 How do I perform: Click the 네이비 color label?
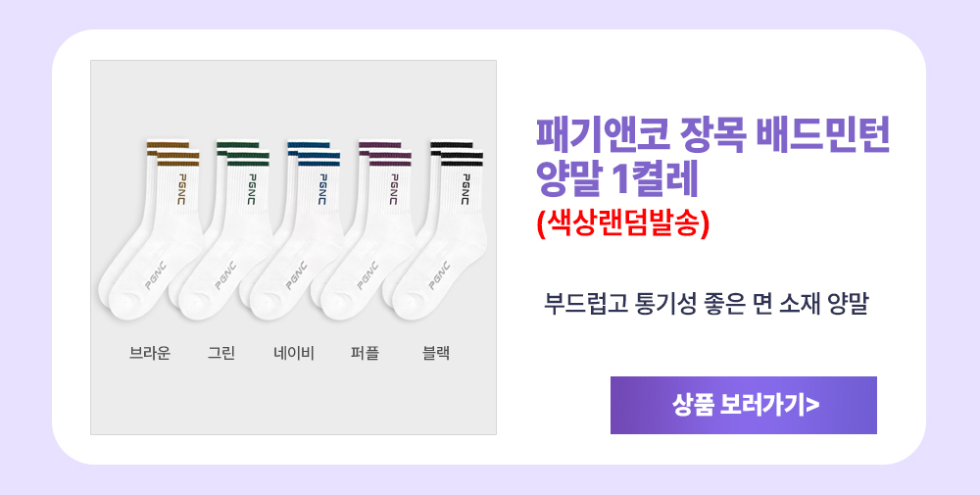[x=293, y=353]
